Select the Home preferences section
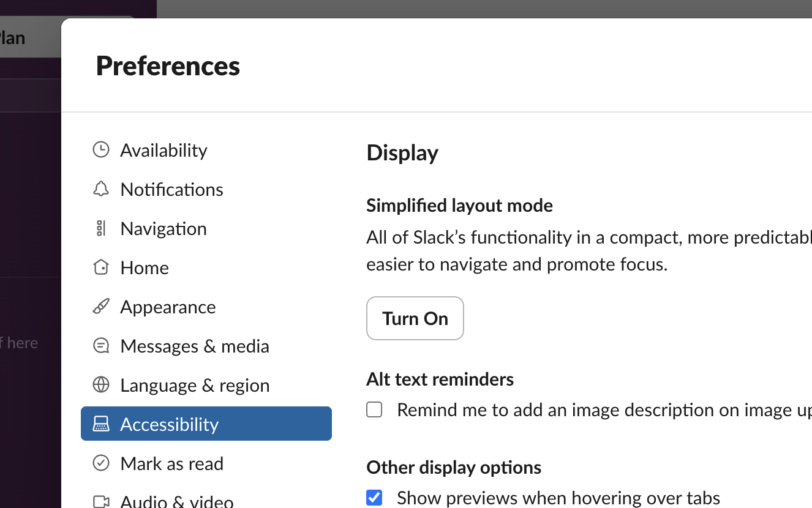The height and width of the screenshot is (508, 812). click(206, 267)
